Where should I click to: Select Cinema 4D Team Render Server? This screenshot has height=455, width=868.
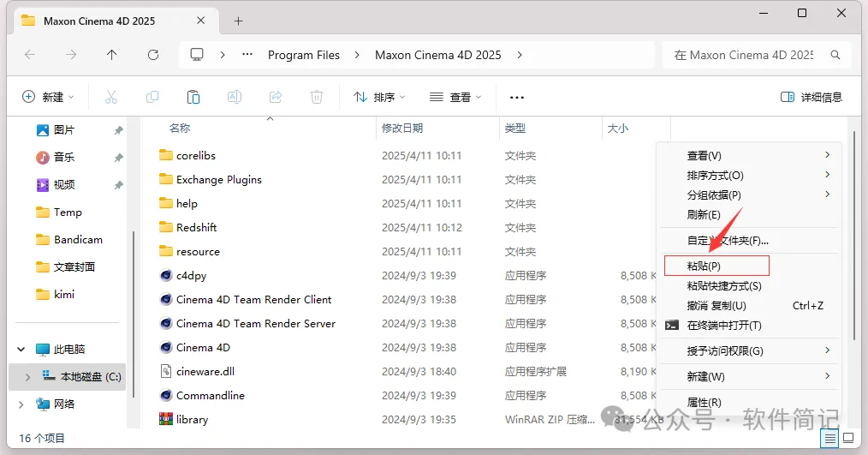coord(247,323)
